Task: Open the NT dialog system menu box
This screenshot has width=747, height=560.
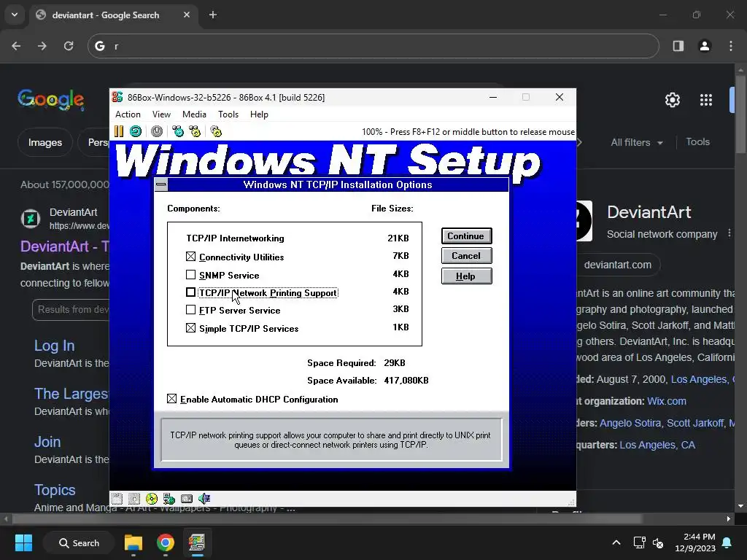Action: point(161,184)
